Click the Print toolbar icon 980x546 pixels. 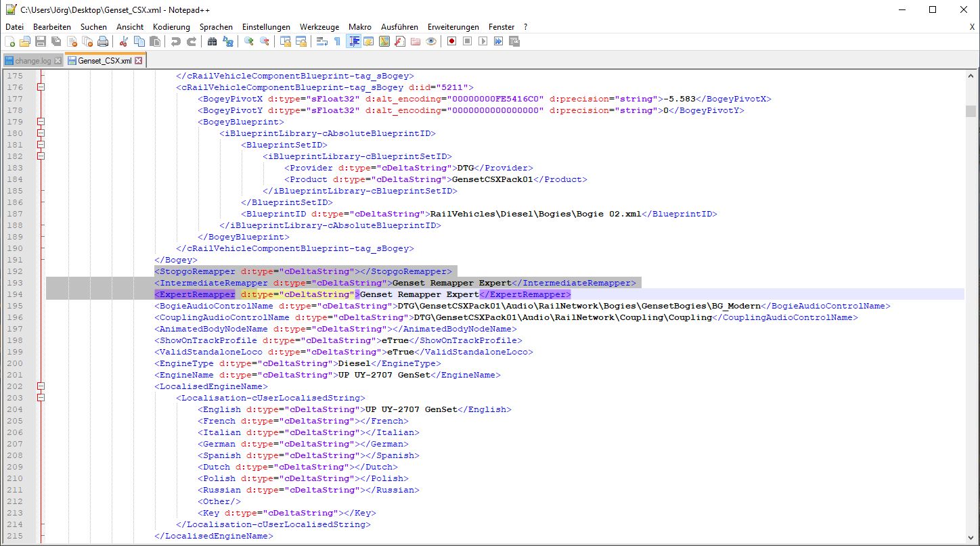[103, 42]
